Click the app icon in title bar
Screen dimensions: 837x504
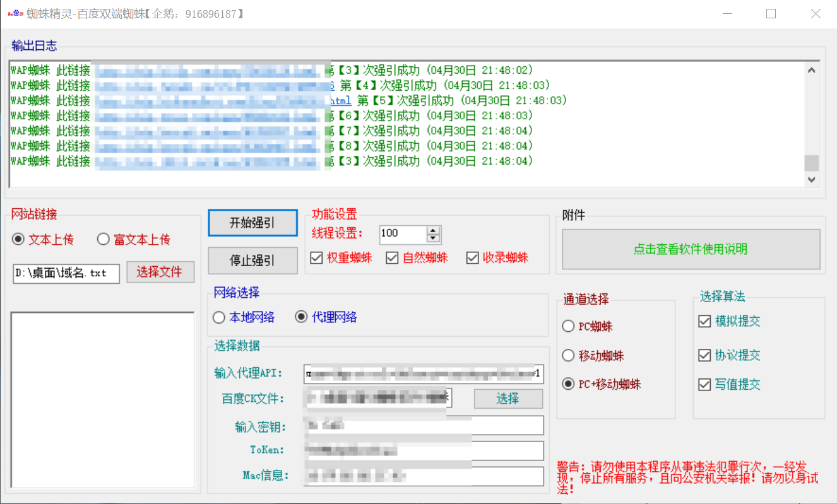tap(16, 13)
